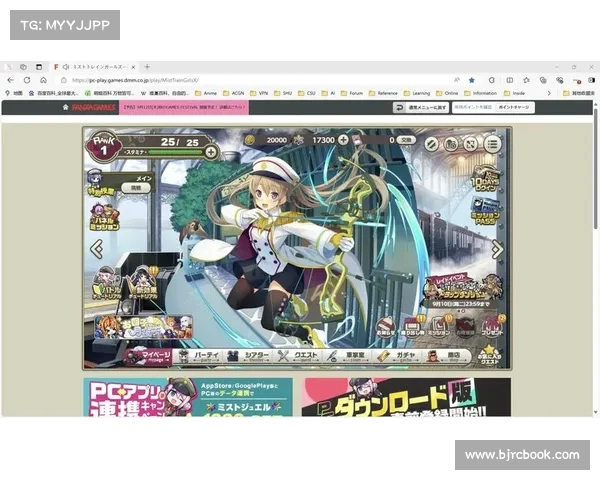Open the VPN bookmarks folder
Screen dimensions: 600x480
259,93
